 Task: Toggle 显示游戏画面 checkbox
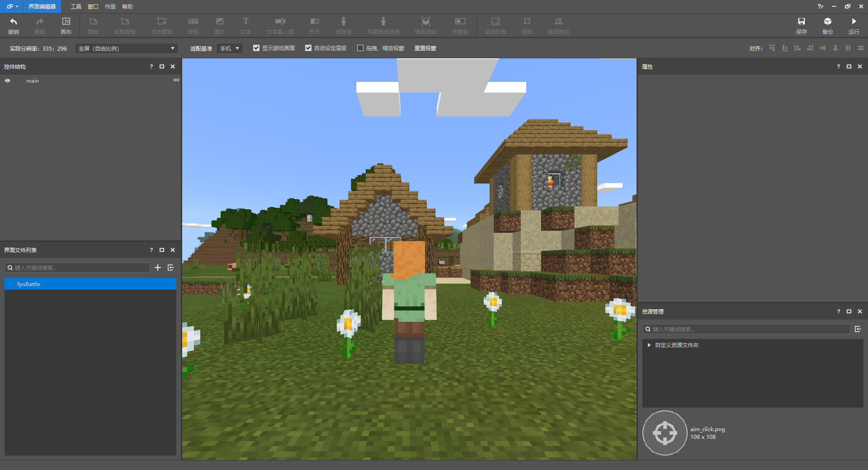256,48
